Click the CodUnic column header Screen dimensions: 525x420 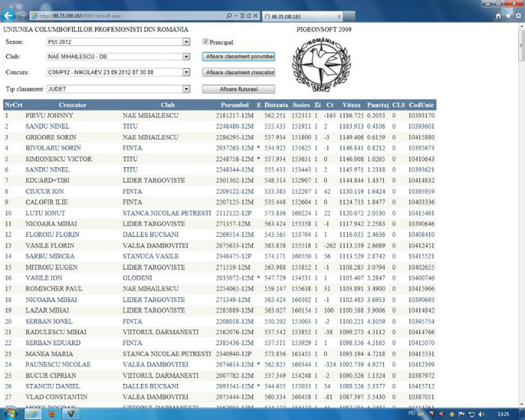(421, 105)
